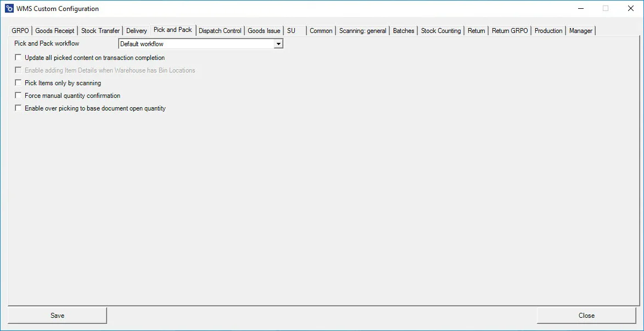644x331 pixels.
Task: Check Pick Items only by scanning
Action: click(19, 83)
